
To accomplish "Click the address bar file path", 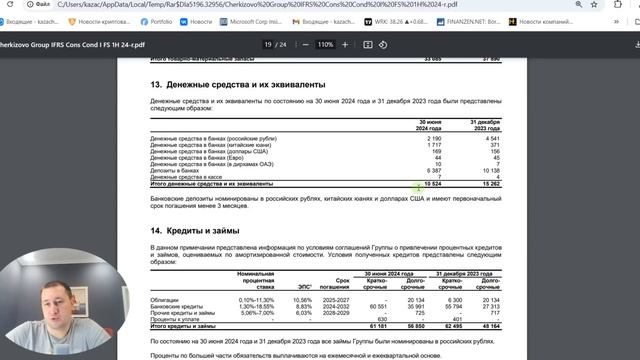I will tap(257, 4).
